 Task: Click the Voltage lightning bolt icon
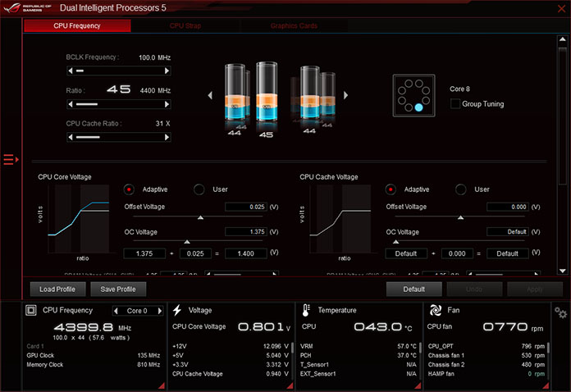coord(177,311)
